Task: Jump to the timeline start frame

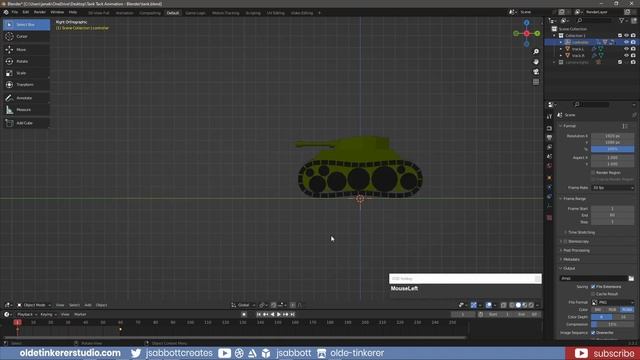Action: [259, 315]
